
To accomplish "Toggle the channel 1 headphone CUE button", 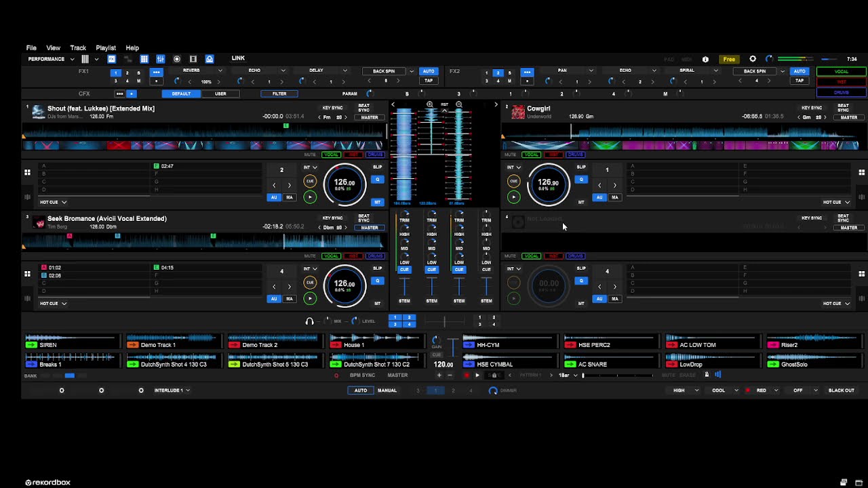I will point(405,270).
